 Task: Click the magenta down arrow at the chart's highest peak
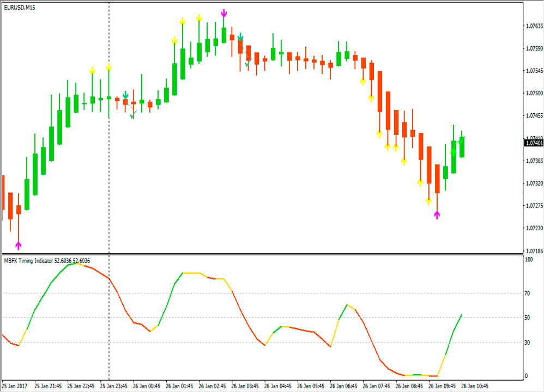(x=224, y=13)
